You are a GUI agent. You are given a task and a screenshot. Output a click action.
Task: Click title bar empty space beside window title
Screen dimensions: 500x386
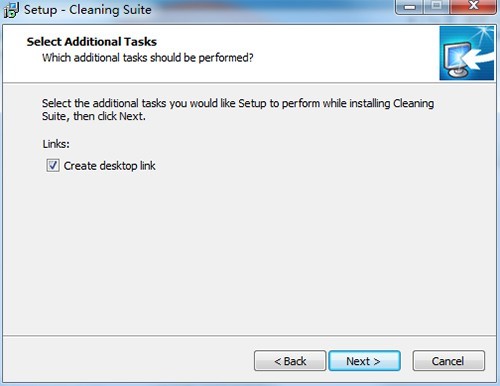pyautogui.click(x=273, y=10)
